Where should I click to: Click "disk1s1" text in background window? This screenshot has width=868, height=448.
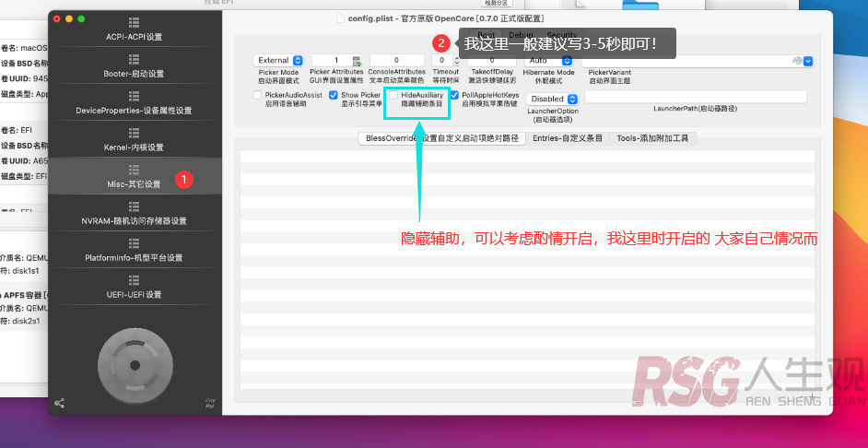pyautogui.click(x=26, y=271)
